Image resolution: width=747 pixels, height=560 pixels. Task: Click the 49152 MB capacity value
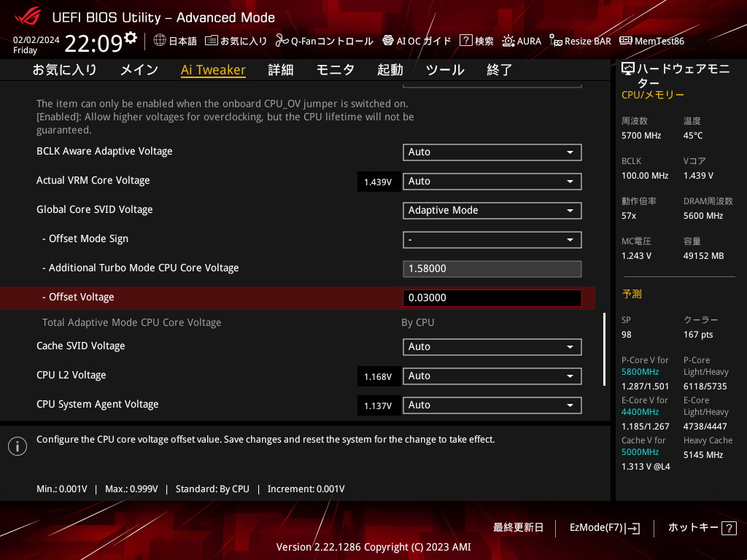tap(703, 256)
